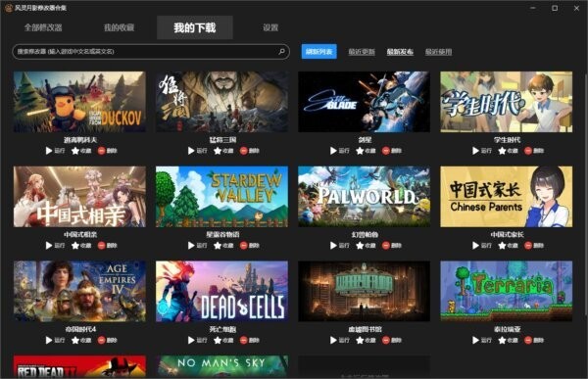This screenshot has height=379, width=588.
Task: Sort by 最近更新
Action: (x=362, y=52)
